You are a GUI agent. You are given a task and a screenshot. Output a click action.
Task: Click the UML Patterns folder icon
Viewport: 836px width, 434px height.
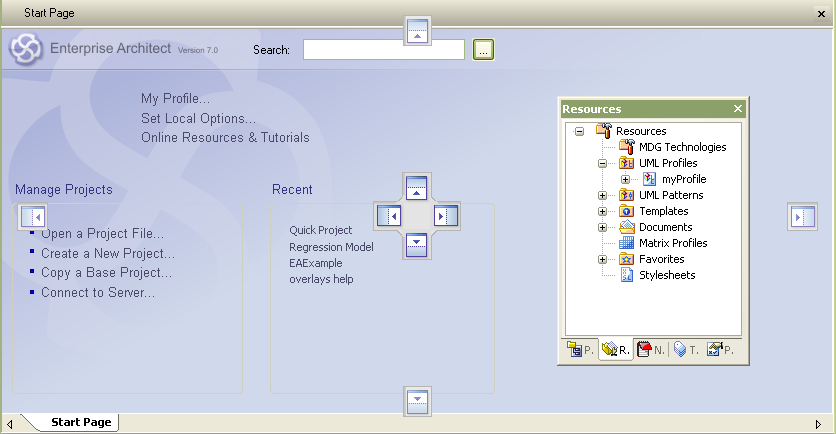[x=626, y=195]
